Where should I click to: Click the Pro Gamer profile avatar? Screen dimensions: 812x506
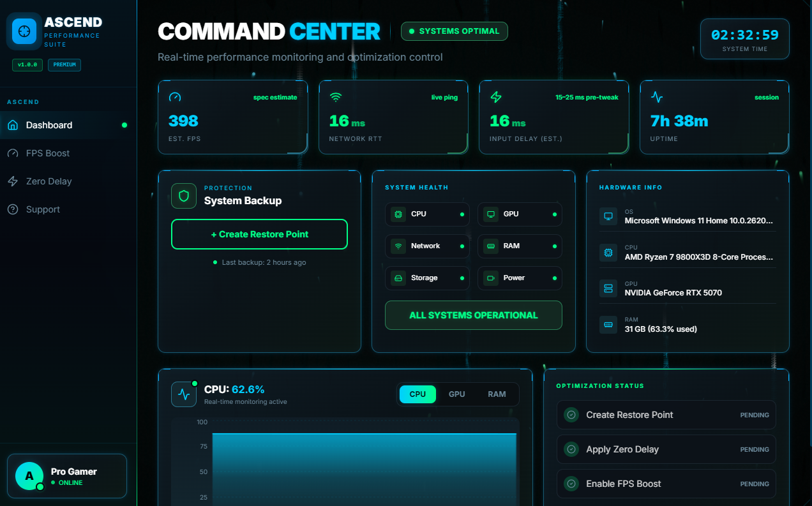coord(29,476)
